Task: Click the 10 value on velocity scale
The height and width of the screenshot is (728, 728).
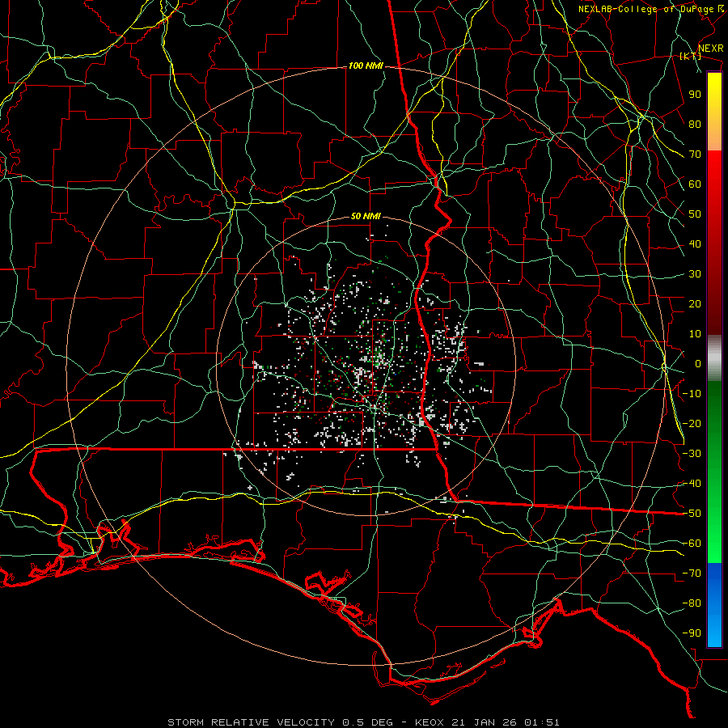Action: tap(695, 334)
